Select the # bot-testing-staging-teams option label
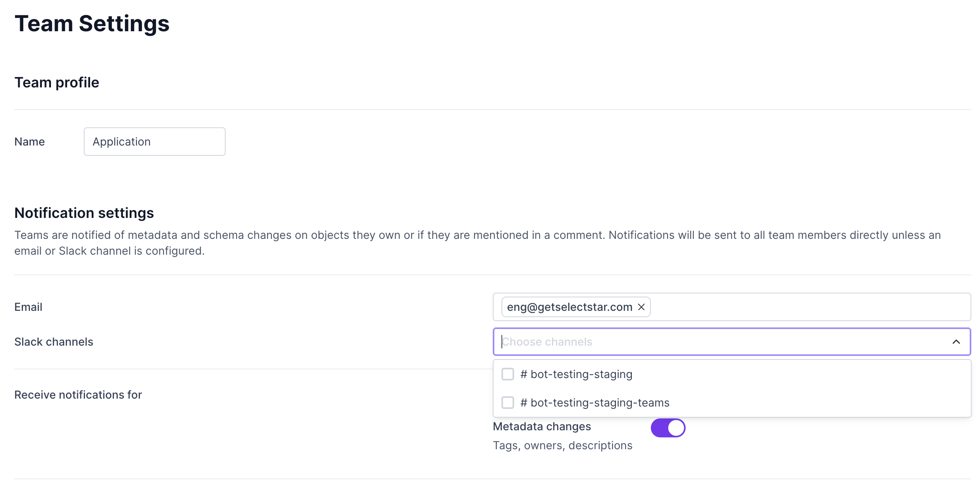 595,403
